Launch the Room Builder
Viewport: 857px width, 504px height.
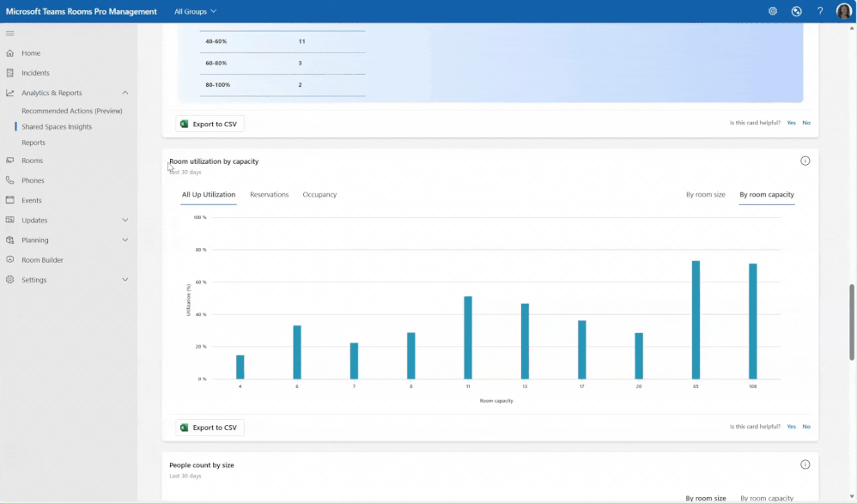pyautogui.click(x=42, y=259)
